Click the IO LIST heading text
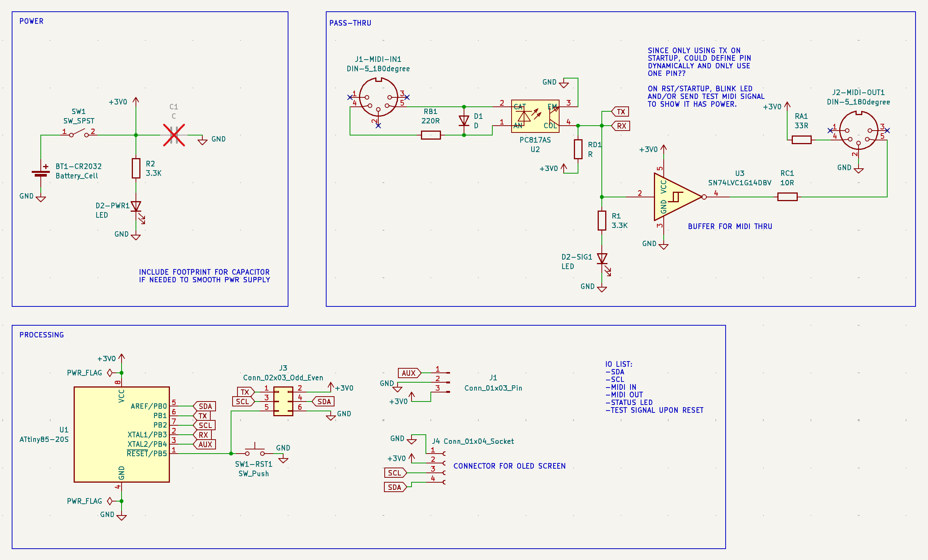Image resolution: width=928 pixels, height=560 pixels. tap(618, 364)
